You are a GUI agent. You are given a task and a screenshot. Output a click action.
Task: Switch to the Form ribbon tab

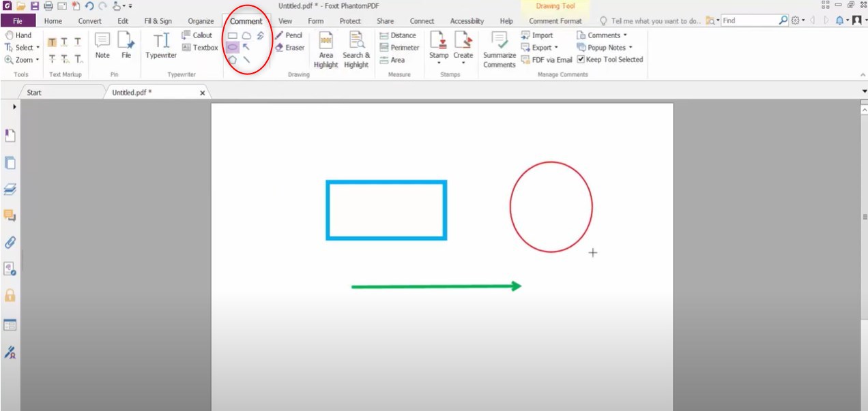[315, 20]
